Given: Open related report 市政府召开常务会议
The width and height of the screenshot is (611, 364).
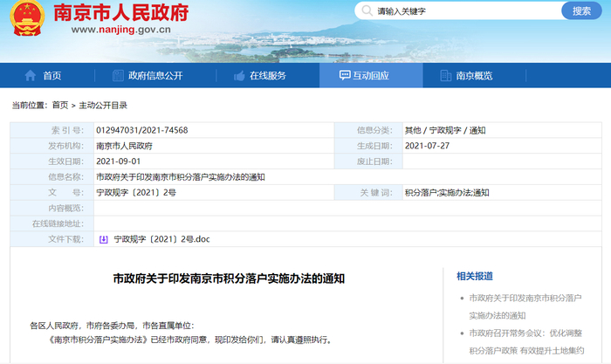Looking at the screenshot, I should (x=526, y=342).
